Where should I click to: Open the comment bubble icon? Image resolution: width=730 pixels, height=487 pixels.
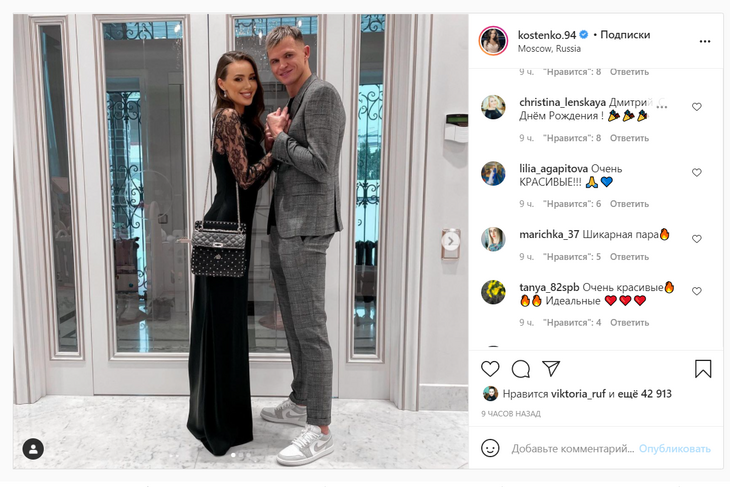coord(520,369)
